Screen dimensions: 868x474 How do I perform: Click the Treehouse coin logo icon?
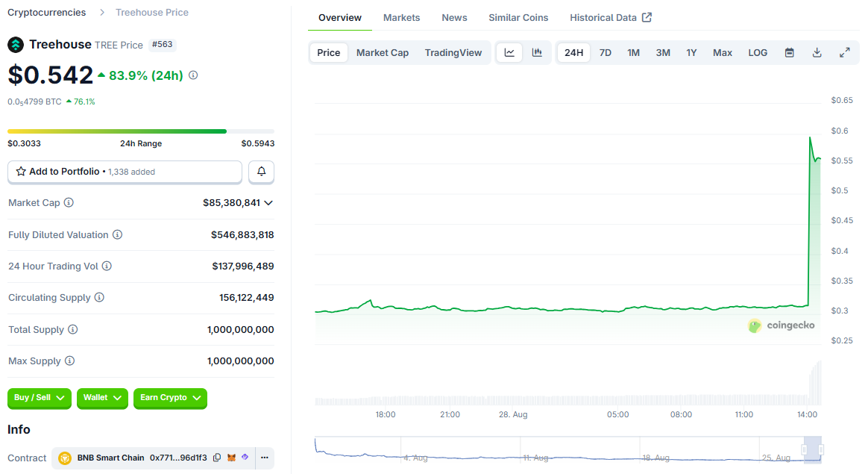(x=16, y=44)
